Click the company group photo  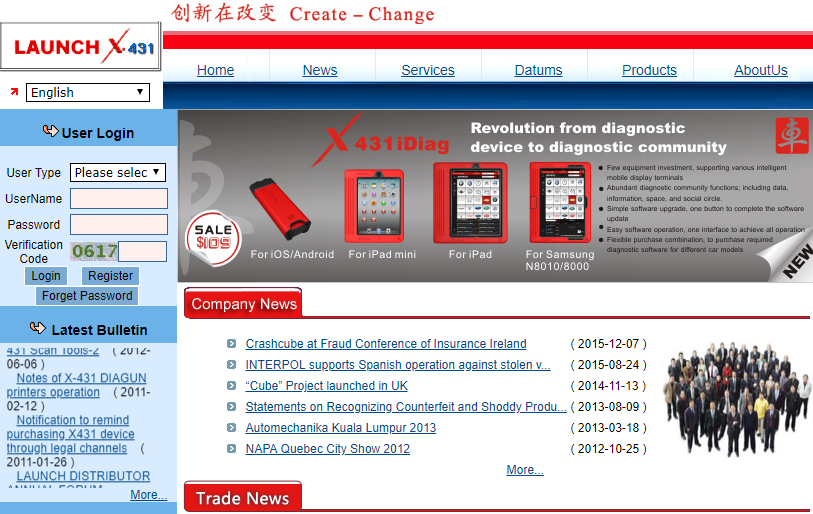point(736,398)
